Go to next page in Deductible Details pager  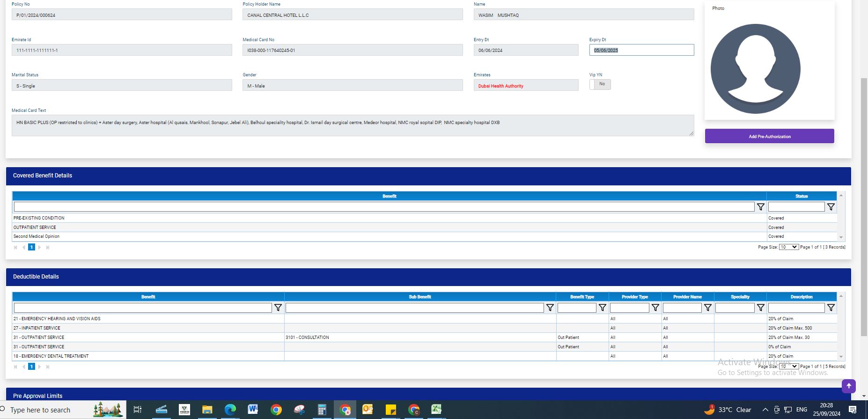tap(39, 367)
